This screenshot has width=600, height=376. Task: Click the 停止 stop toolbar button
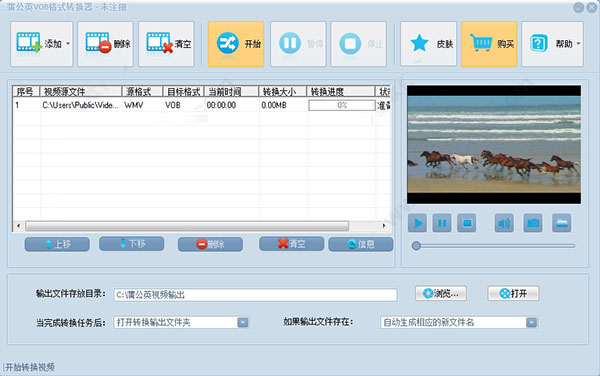coord(359,44)
